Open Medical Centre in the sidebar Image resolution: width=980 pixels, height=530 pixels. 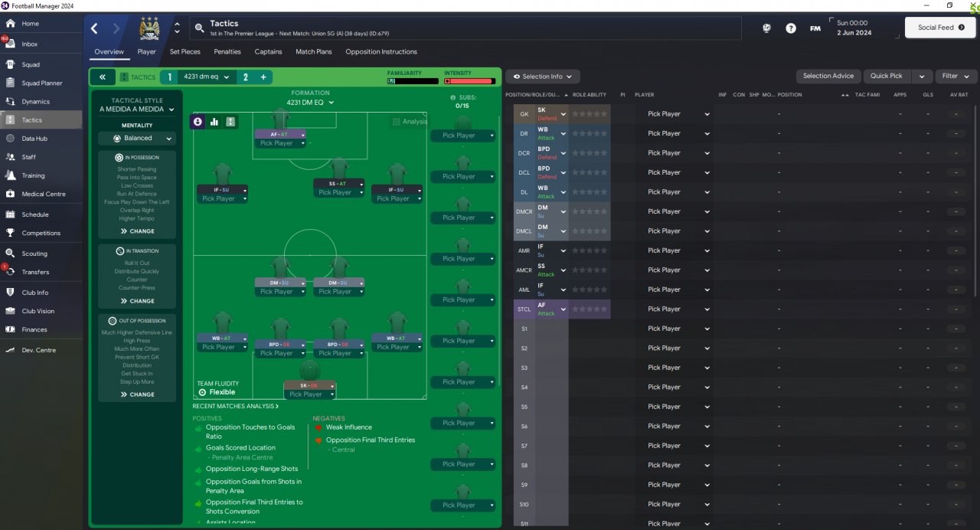pos(41,194)
